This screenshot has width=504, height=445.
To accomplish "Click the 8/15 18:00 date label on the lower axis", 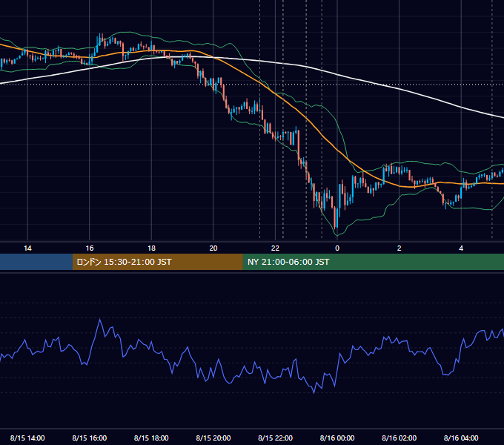I will tap(151, 438).
